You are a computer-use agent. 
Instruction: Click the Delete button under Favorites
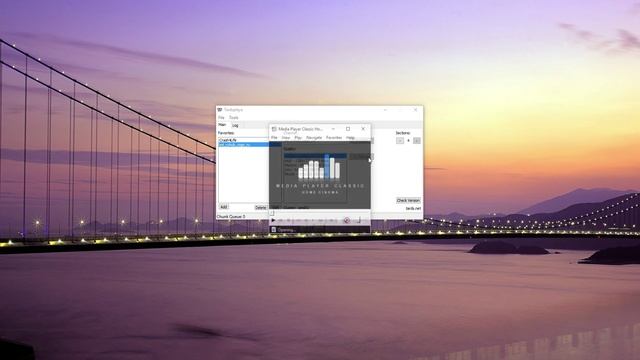tap(260, 207)
